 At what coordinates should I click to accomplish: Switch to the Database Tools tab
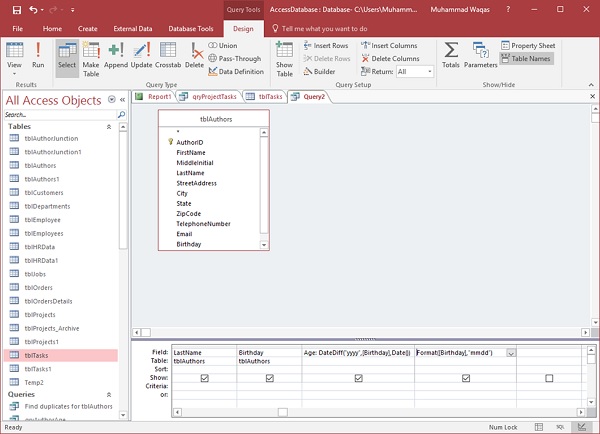click(x=190, y=30)
